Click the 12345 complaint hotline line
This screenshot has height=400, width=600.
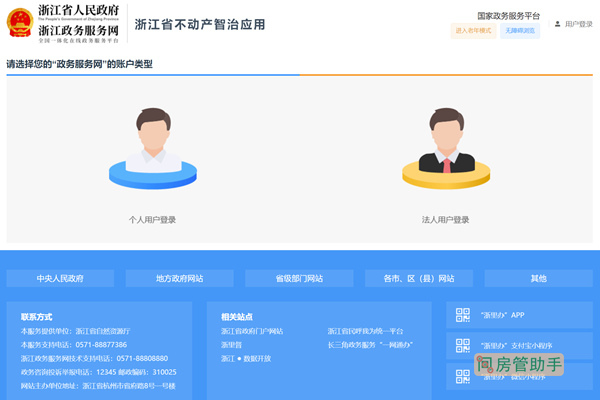[99, 372]
